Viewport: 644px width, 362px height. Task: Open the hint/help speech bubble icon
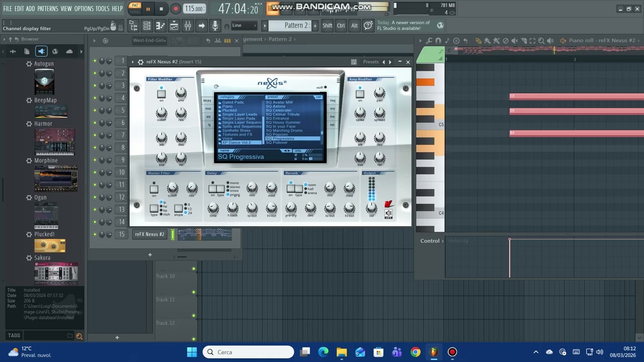(368, 25)
